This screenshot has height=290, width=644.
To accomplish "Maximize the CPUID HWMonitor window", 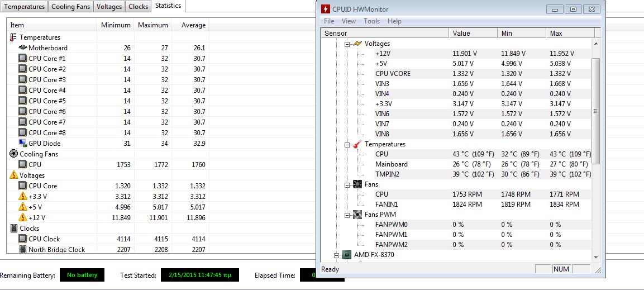I will [x=574, y=9].
